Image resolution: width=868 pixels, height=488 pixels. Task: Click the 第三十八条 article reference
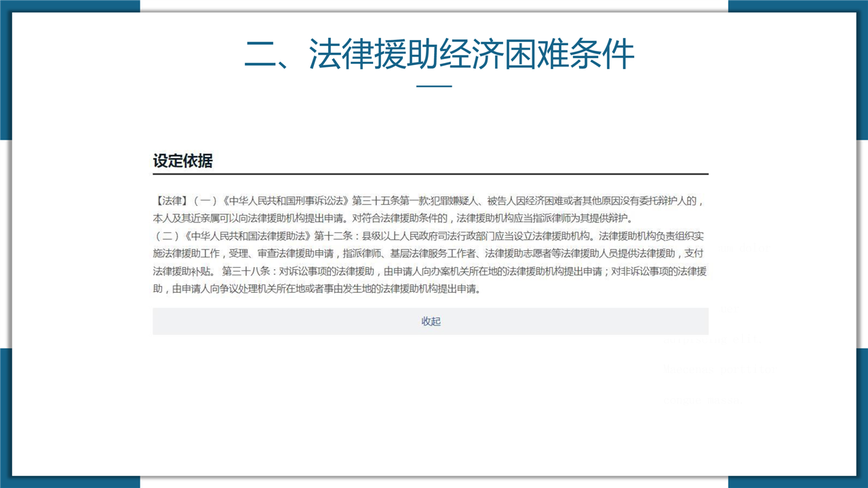[245, 272]
